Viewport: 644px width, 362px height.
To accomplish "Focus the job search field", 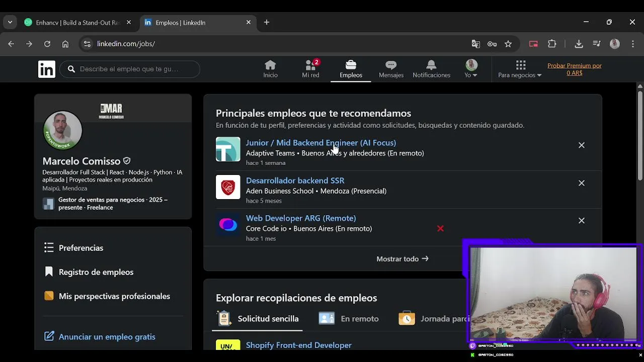I will [130, 69].
